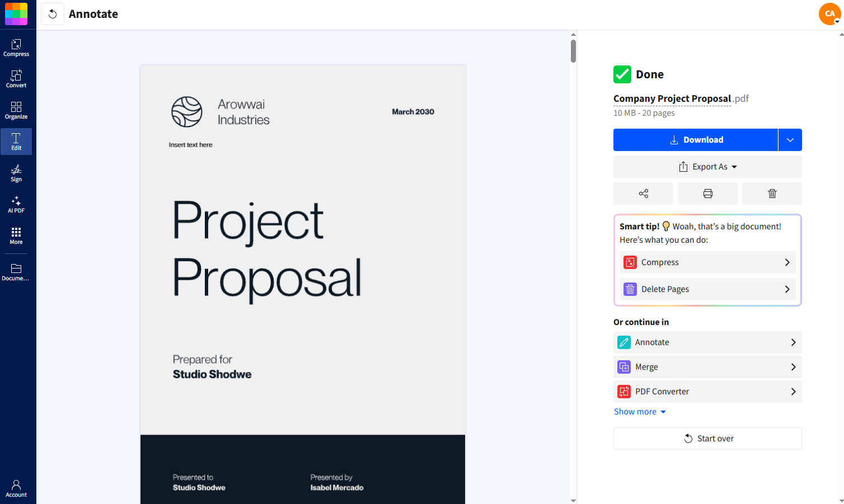Select the Organize tool in the sidebar
The width and height of the screenshot is (844, 504).
coord(16,110)
